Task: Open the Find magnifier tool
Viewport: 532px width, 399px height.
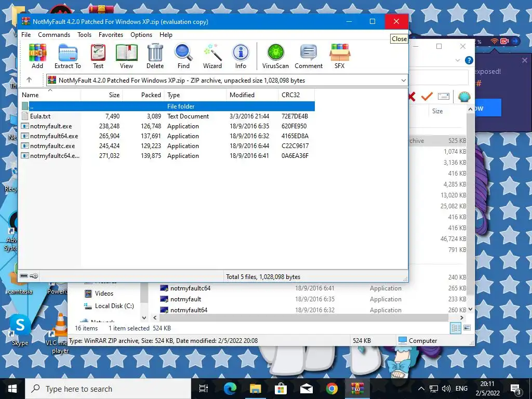Action: (183, 56)
